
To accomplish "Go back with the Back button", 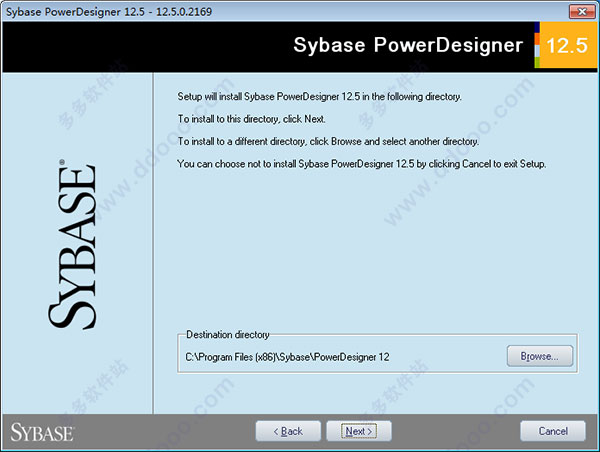I will [288, 431].
